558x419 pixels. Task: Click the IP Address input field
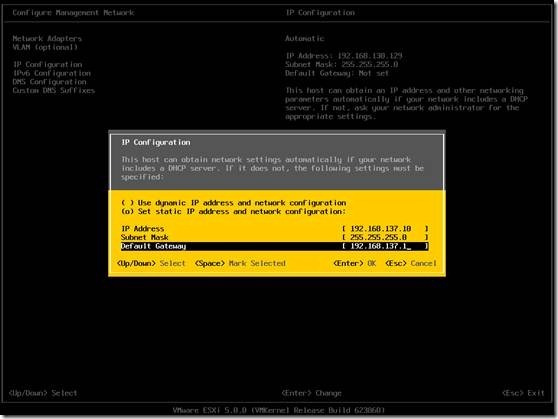pos(385,229)
